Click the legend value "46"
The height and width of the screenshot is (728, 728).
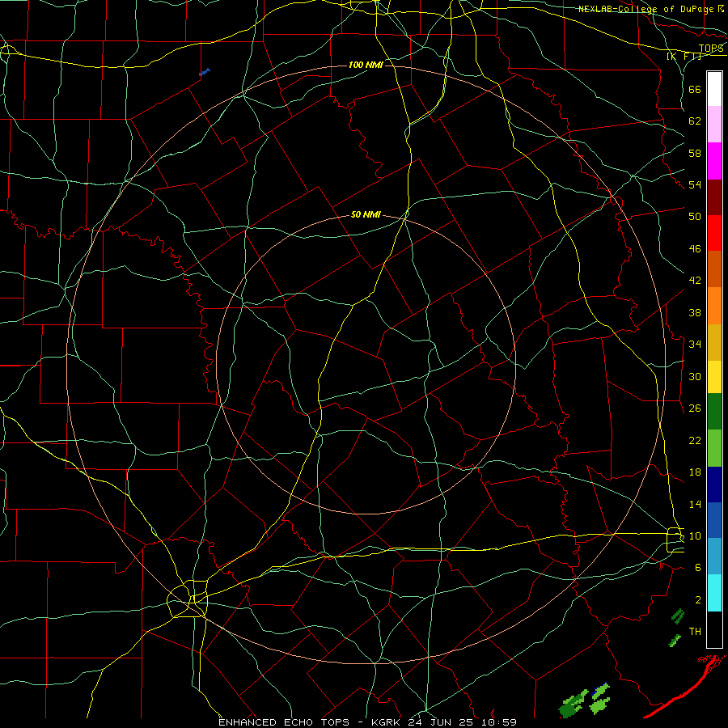(x=695, y=249)
